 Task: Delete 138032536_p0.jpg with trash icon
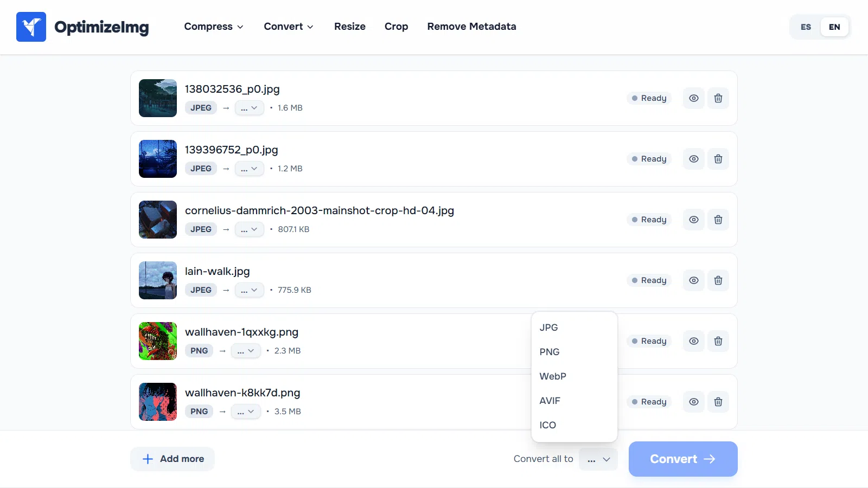pos(718,98)
